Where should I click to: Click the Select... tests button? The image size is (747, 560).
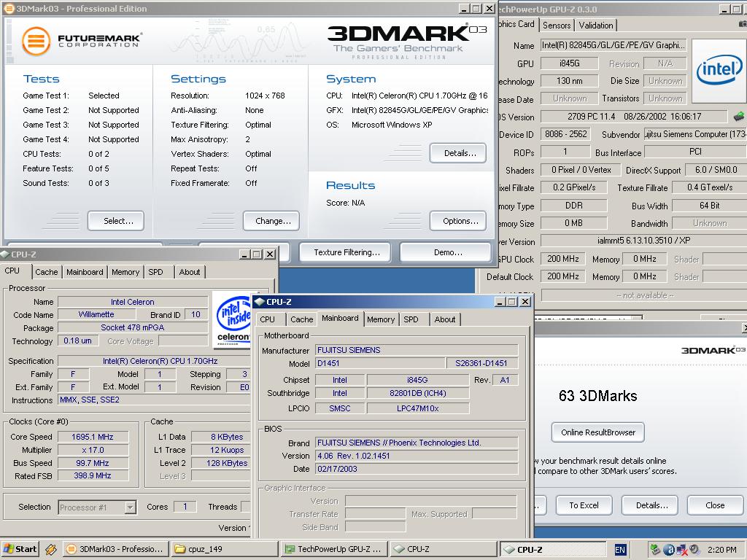[116, 221]
